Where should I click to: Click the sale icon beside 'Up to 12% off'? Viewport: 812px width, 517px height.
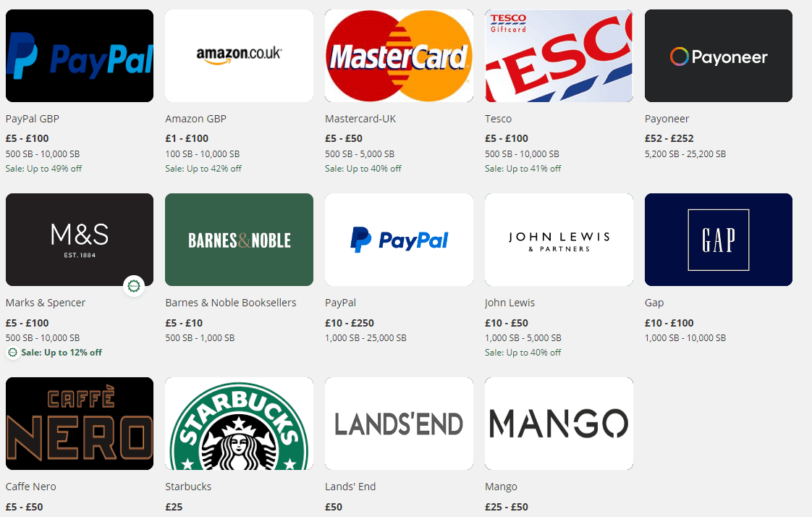[x=12, y=352]
